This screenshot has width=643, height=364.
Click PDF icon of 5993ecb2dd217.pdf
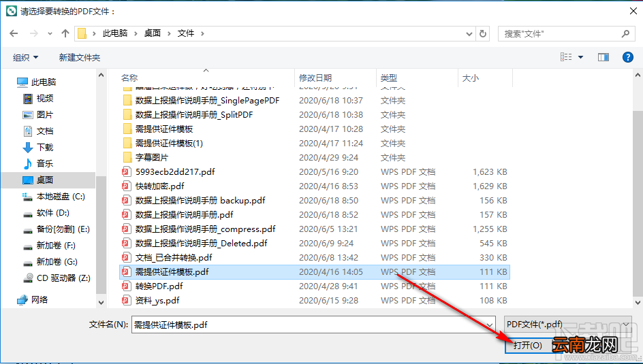click(126, 172)
